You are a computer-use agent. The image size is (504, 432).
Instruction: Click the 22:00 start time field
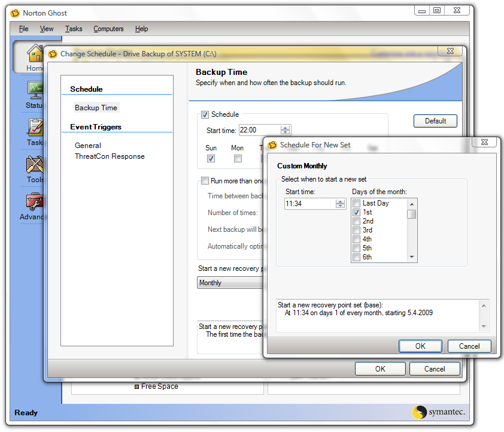260,130
